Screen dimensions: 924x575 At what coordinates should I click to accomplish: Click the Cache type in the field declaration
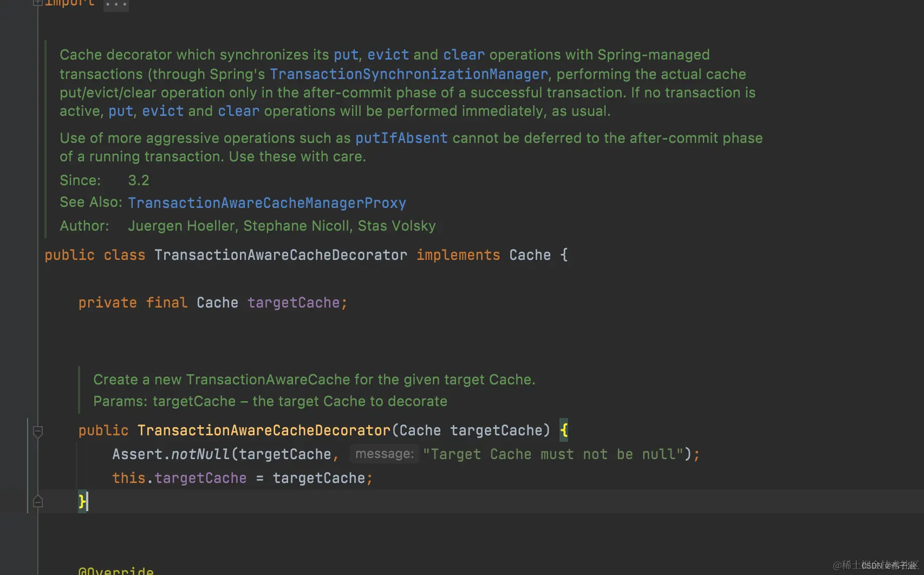tap(217, 303)
